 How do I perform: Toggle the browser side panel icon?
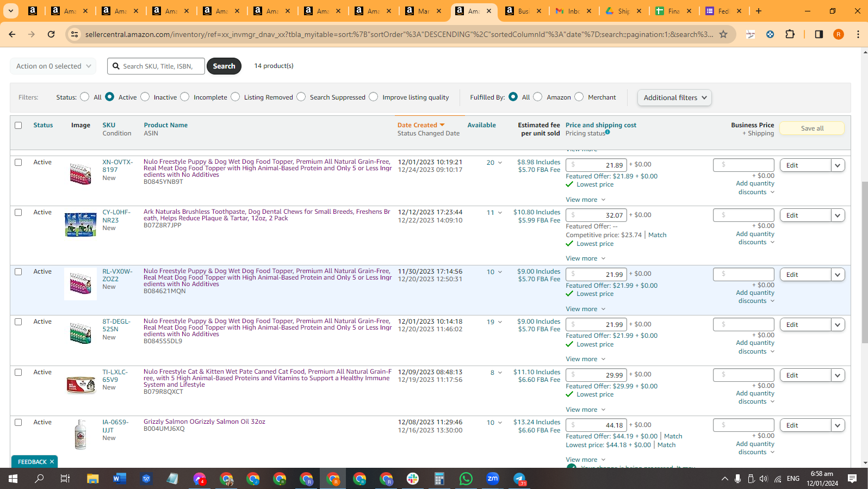[819, 34]
